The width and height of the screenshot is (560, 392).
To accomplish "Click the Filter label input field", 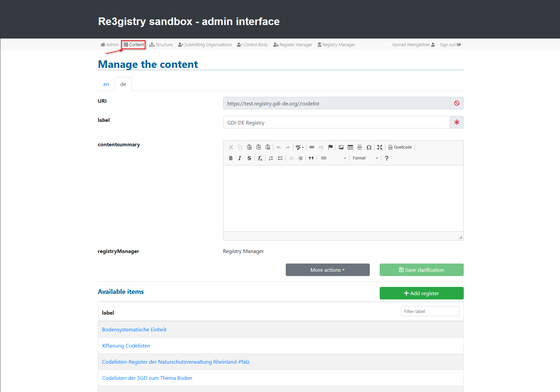I will coord(430,311).
